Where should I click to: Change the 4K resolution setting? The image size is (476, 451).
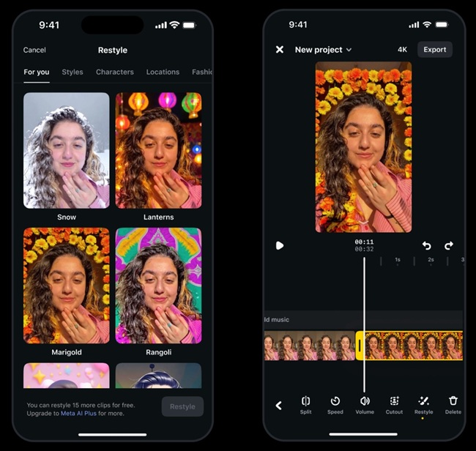point(402,50)
